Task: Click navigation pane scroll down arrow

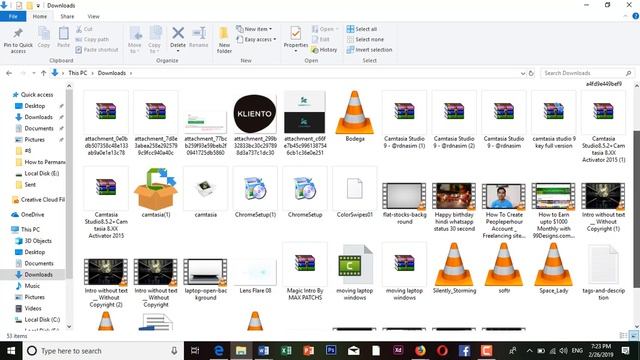Action: click(69, 326)
